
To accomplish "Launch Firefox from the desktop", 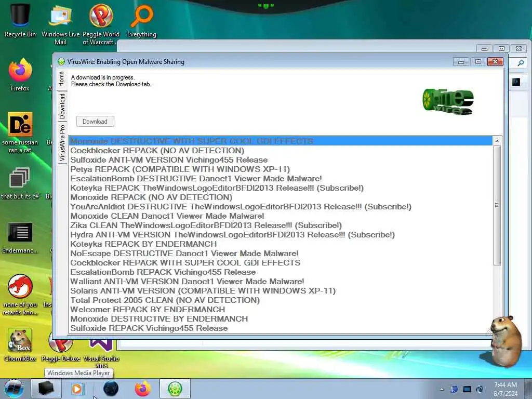I will tap(20, 75).
